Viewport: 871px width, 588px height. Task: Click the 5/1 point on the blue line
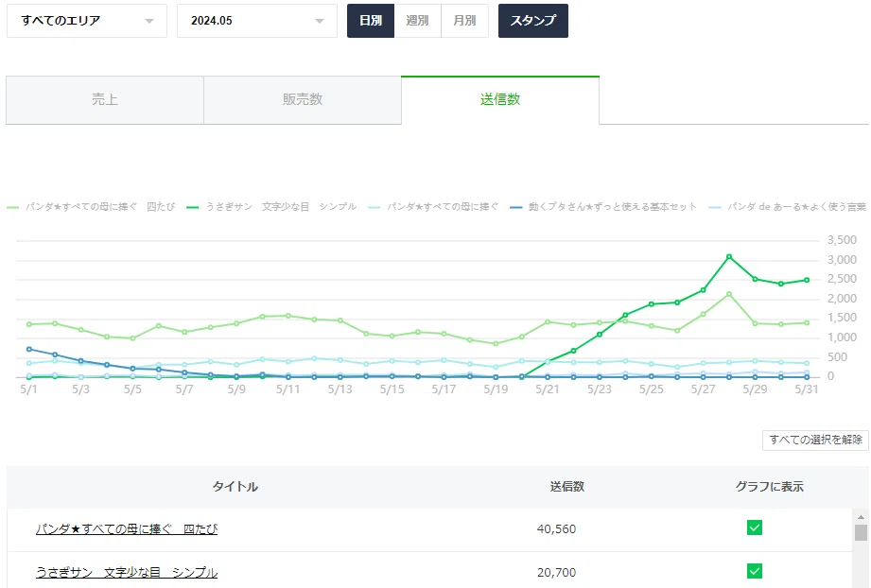[29, 349]
